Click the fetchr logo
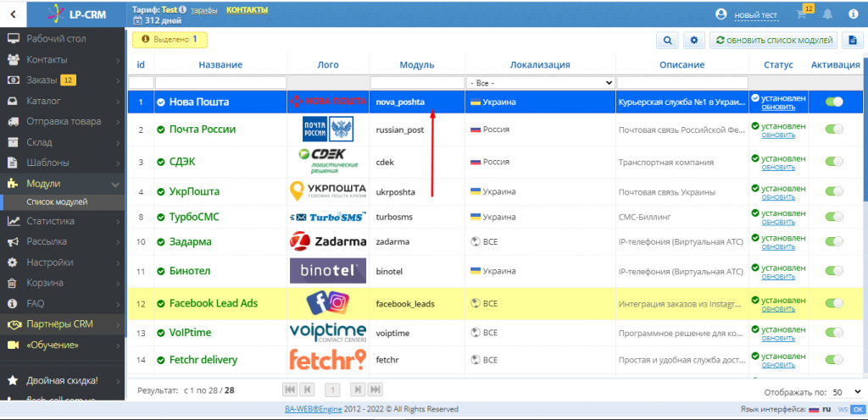The width and height of the screenshot is (868, 420). [x=328, y=359]
